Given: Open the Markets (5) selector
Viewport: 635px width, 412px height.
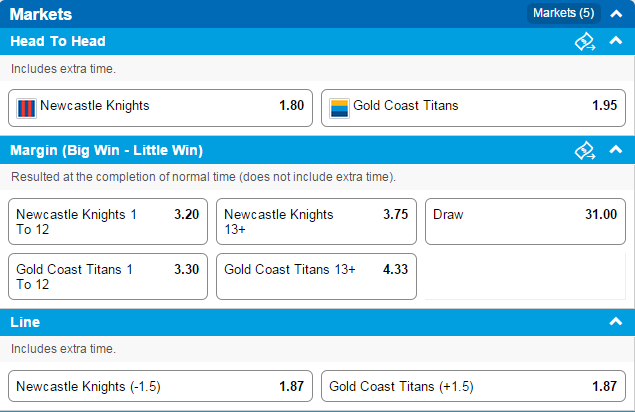Looking at the screenshot, I should tap(564, 13).
